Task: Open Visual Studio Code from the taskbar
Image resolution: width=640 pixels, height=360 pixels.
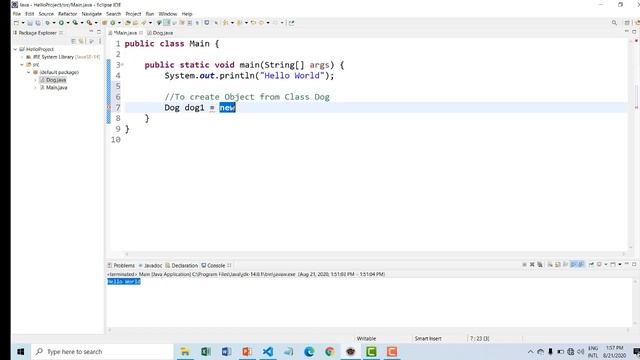Action: (268, 351)
